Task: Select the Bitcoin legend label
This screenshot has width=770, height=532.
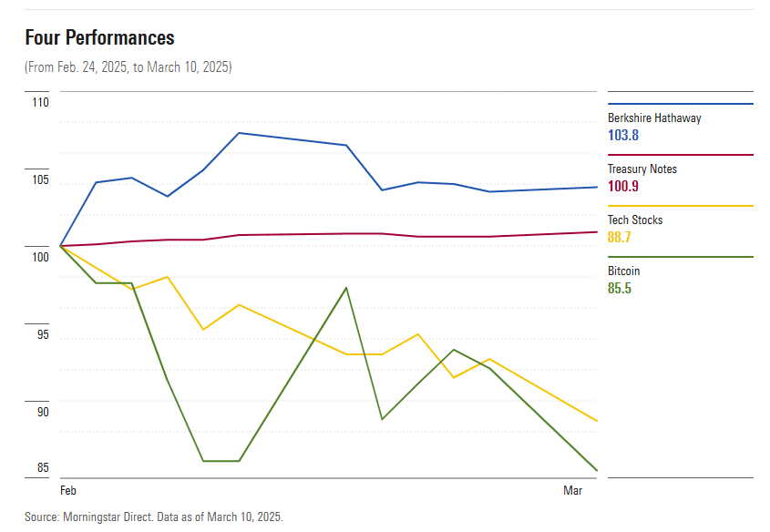Action: (x=624, y=271)
